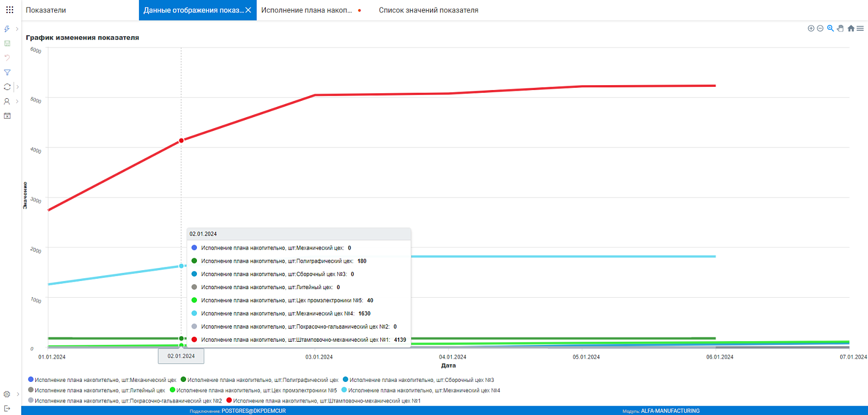Screen dimensions: 868x415
Task: Click the chart title График изменения показателя
Action: [82, 37]
